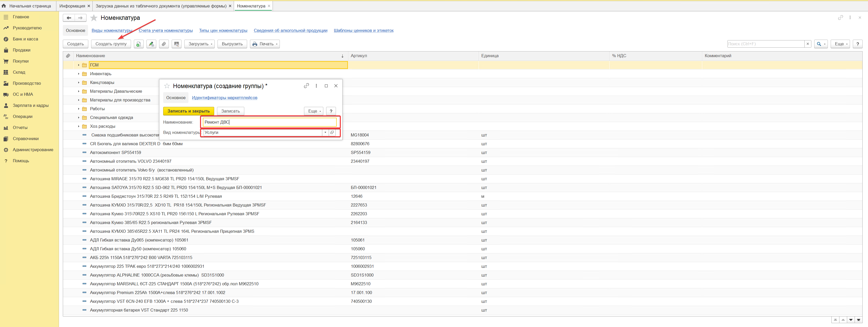The height and width of the screenshot is (327, 868).
Task: Open Шаблоны ценников и этикеток link
Action: [x=363, y=31]
